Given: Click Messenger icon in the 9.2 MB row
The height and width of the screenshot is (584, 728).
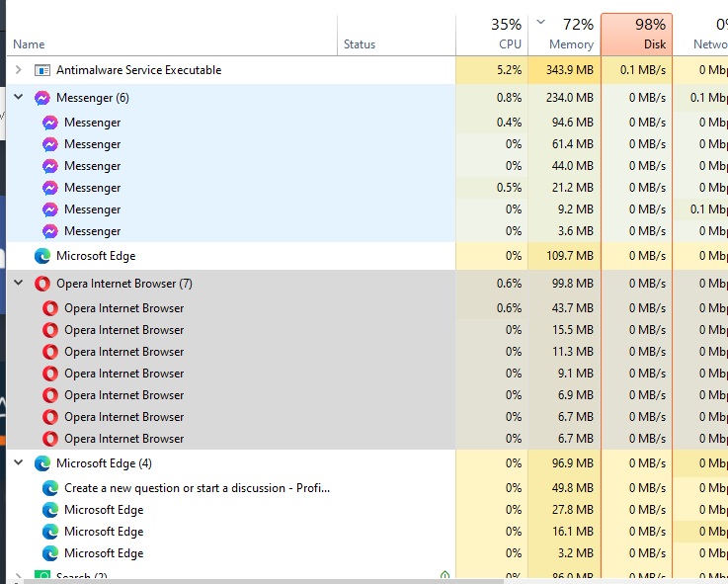Looking at the screenshot, I should pyautogui.click(x=50, y=210).
